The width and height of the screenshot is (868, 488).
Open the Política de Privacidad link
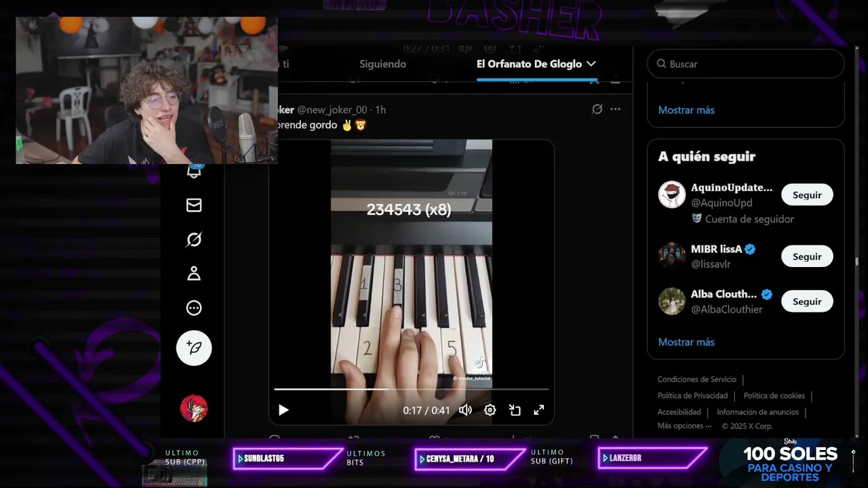pos(692,396)
